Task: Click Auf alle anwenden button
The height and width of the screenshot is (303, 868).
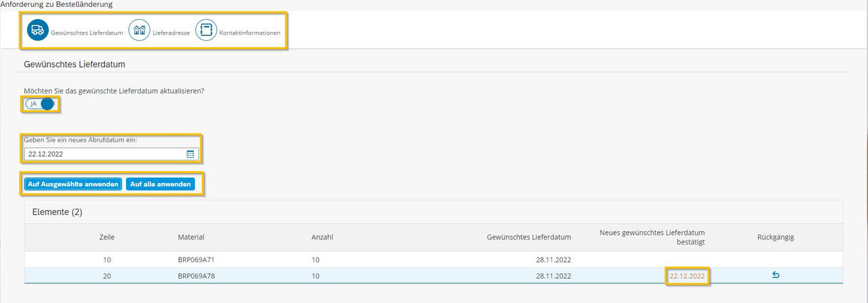Action: 160,184
